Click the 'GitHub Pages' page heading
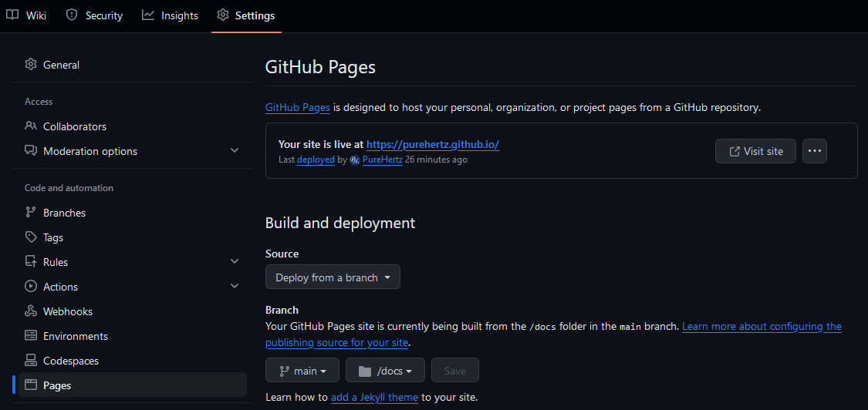This screenshot has width=868, height=410. 320,67
